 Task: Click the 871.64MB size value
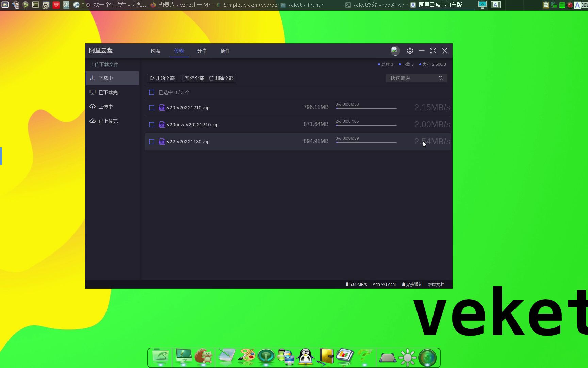(316, 124)
